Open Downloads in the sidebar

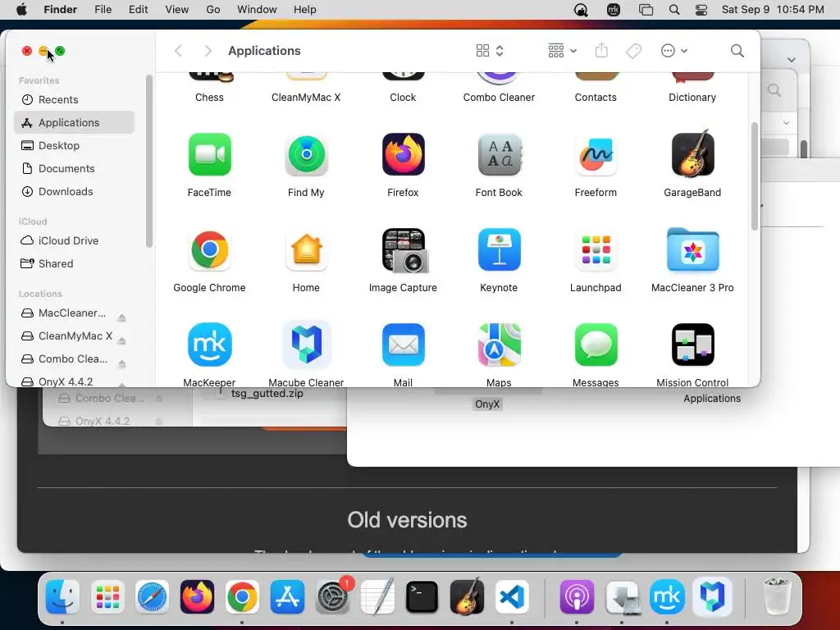point(74,192)
